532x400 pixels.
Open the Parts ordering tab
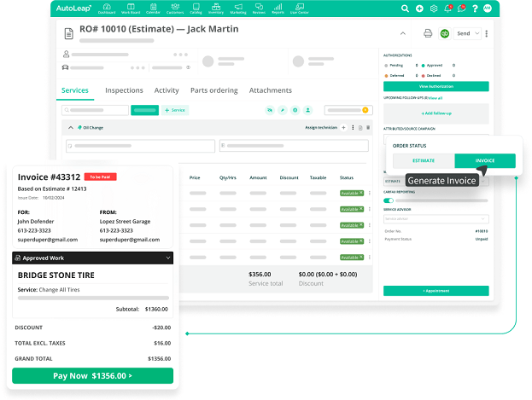pyautogui.click(x=213, y=90)
